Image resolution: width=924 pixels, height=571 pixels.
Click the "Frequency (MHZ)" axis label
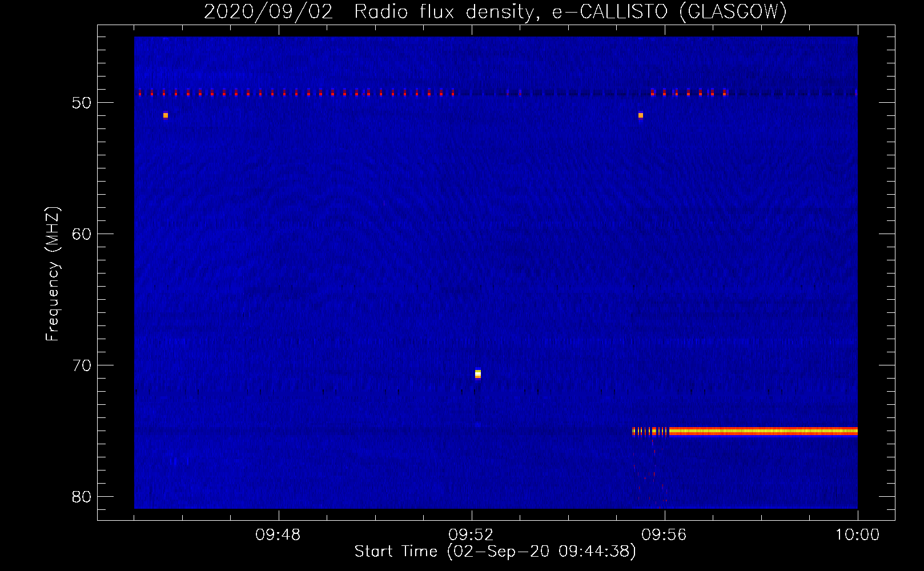(53, 274)
